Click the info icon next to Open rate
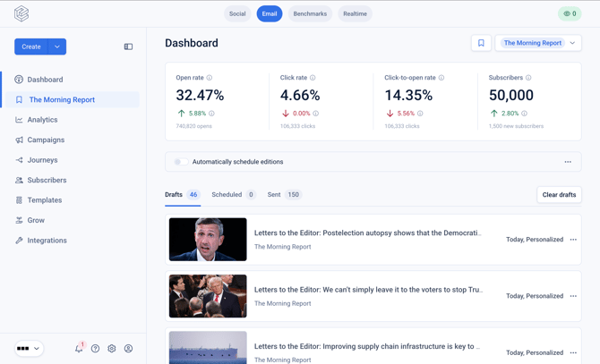600x364 pixels. (210, 78)
